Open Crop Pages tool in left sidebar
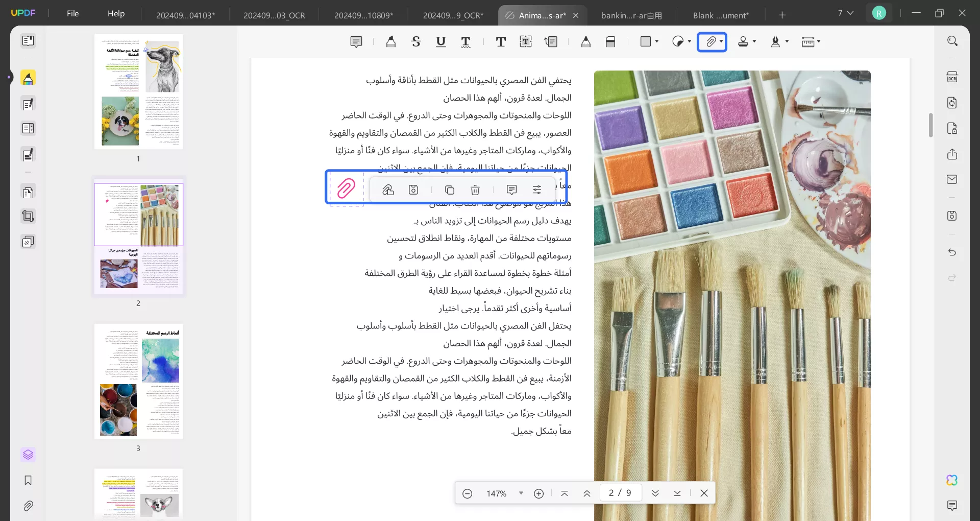This screenshot has width=980, height=521. (28, 217)
